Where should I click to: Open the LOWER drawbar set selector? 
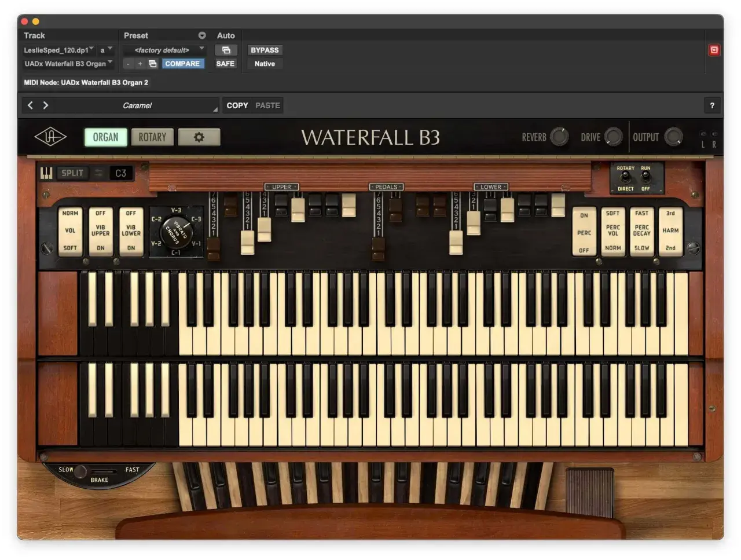click(x=491, y=186)
